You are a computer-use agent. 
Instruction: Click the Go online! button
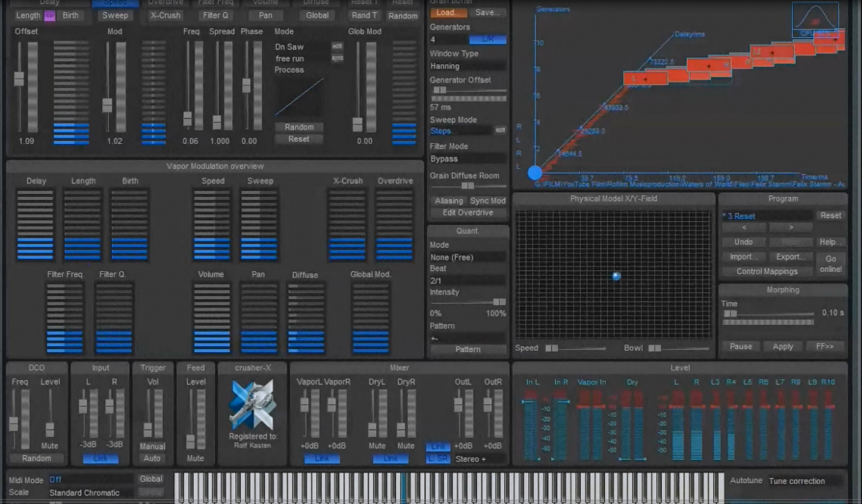pyautogui.click(x=830, y=264)
